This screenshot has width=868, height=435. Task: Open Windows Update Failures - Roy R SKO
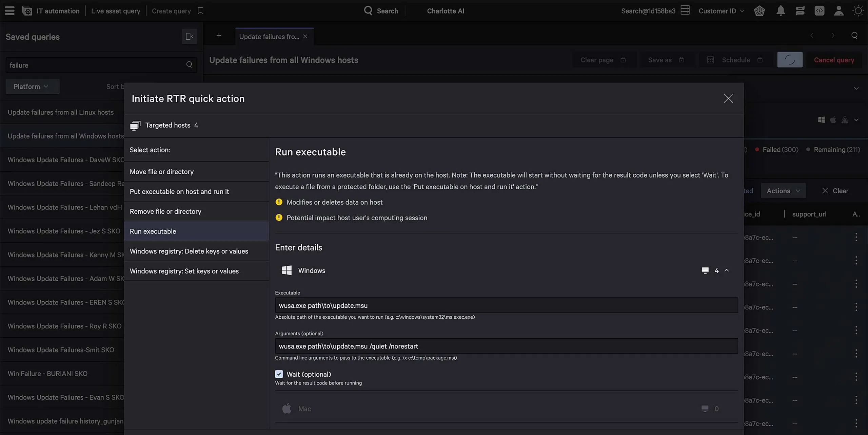pyautogui.click(x=64, y=326)
